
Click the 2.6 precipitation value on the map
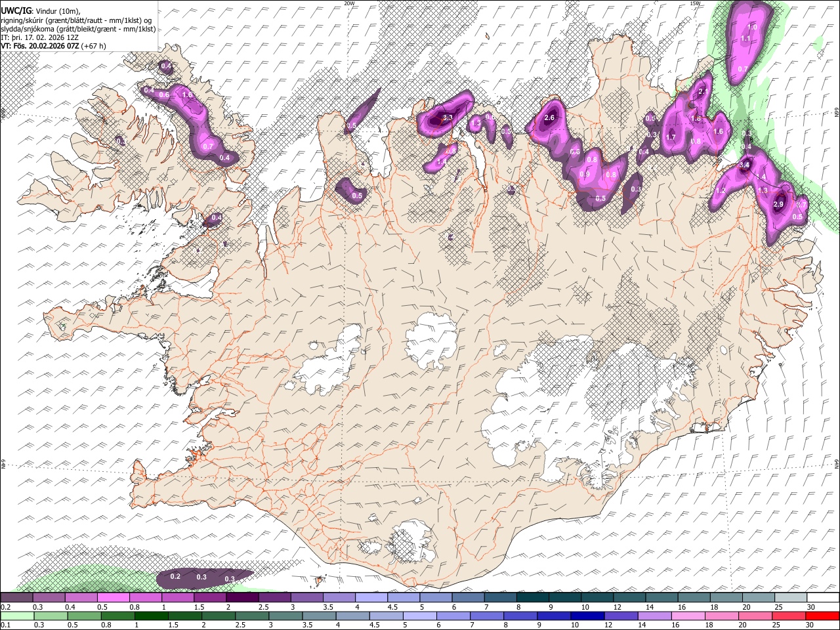(550, 118)
